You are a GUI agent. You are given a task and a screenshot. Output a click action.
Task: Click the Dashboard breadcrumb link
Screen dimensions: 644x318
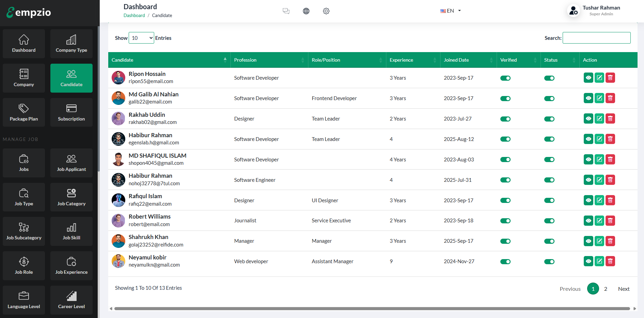pos(134,15)
